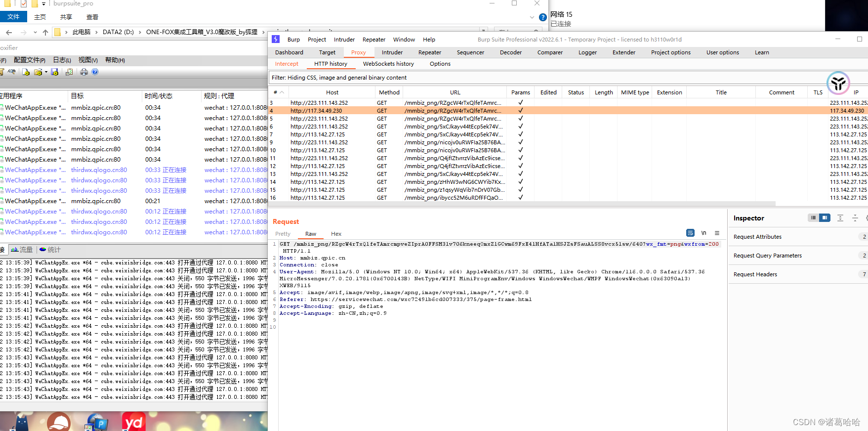This screenshot has height=431, width=868.
Task: Expand the Request Query Parameters section
Action: pyautogui.click(x=797, y=256)
